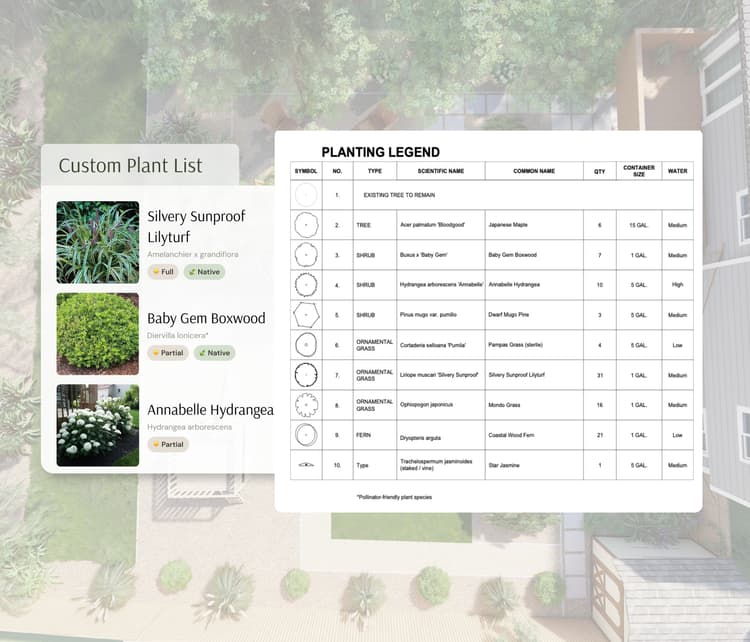The image size is (750, 642).
Task: Click the Partial sun tag on Baby Gem Boxwood
Action: pyautogui.click(x=168, y=353)
